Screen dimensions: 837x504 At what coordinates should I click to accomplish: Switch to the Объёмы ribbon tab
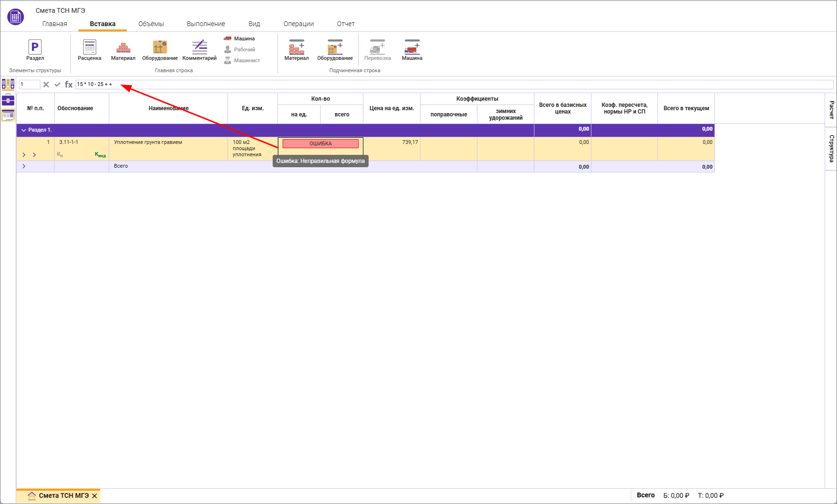pyautogui.click(x=151, y=24)
